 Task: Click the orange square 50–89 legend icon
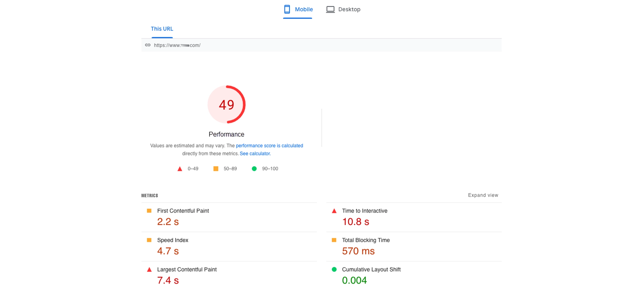pos(216,169)
